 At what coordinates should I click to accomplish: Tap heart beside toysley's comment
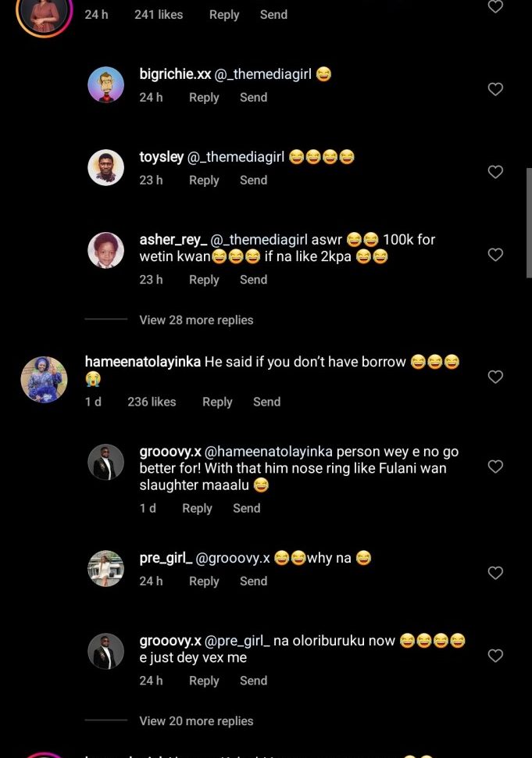[495, 172]
